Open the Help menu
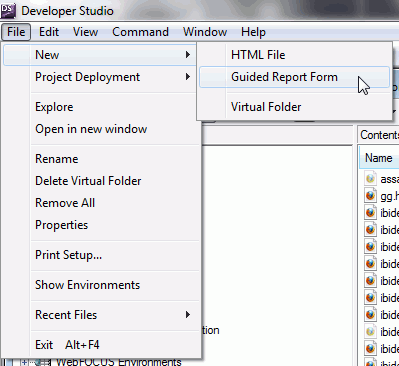 click(x=253, y=32)
